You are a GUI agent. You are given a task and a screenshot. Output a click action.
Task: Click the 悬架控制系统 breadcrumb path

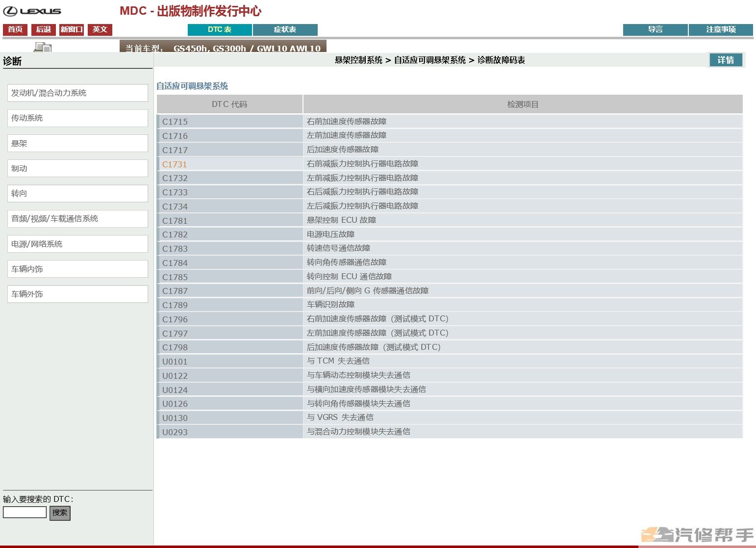tap(358, 60)
